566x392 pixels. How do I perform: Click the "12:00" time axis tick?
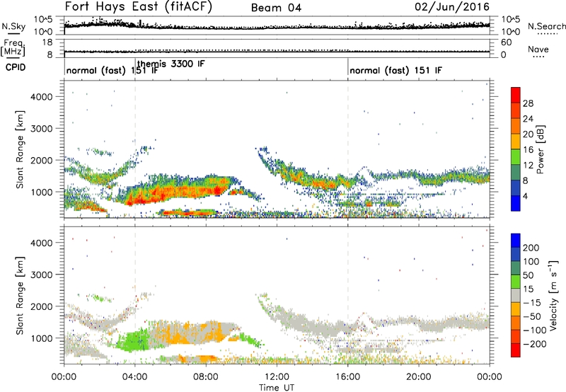(277, 377)
